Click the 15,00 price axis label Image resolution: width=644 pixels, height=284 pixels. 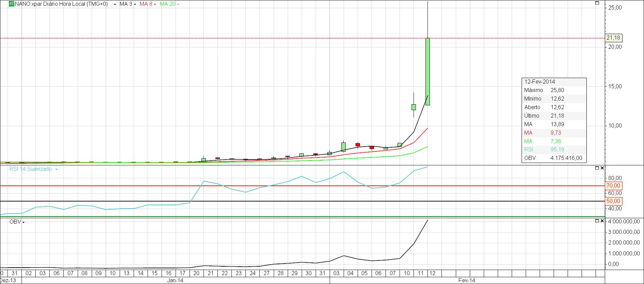click(614, 87)
